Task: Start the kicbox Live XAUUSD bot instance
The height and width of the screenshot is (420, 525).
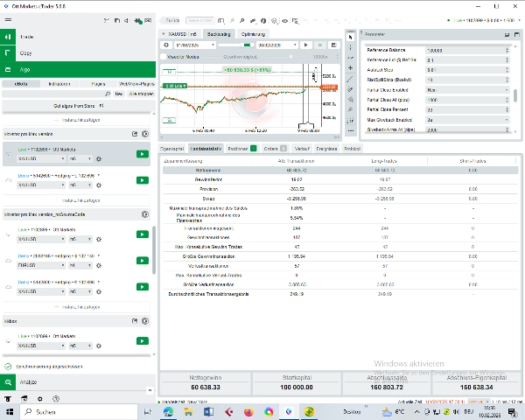Action: tap(143, 341)
